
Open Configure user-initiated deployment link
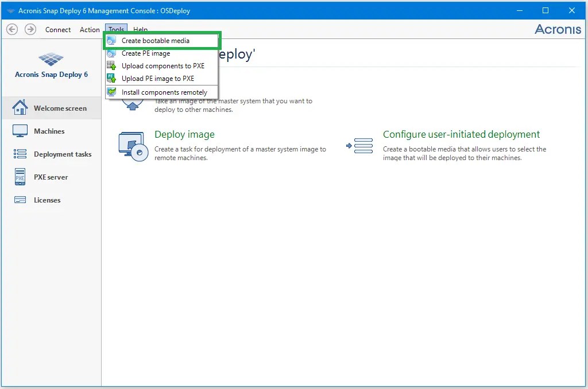pos(461,134)
